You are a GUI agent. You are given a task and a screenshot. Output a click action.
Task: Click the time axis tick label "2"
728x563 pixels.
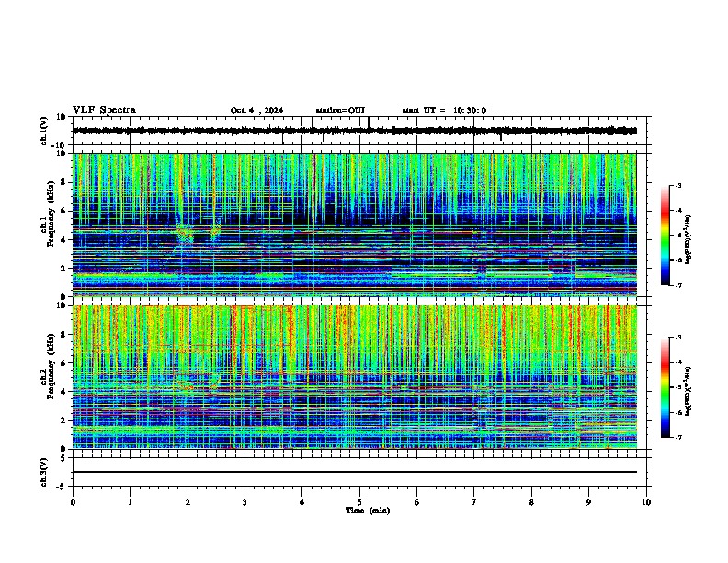pyautogui.click(x=188, y=502)
